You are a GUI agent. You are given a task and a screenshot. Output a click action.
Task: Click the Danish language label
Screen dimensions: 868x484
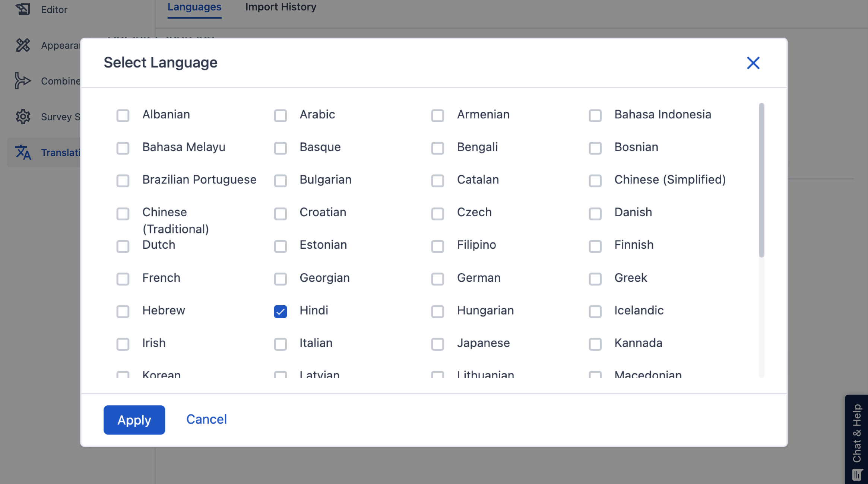[x=633, y=212]
